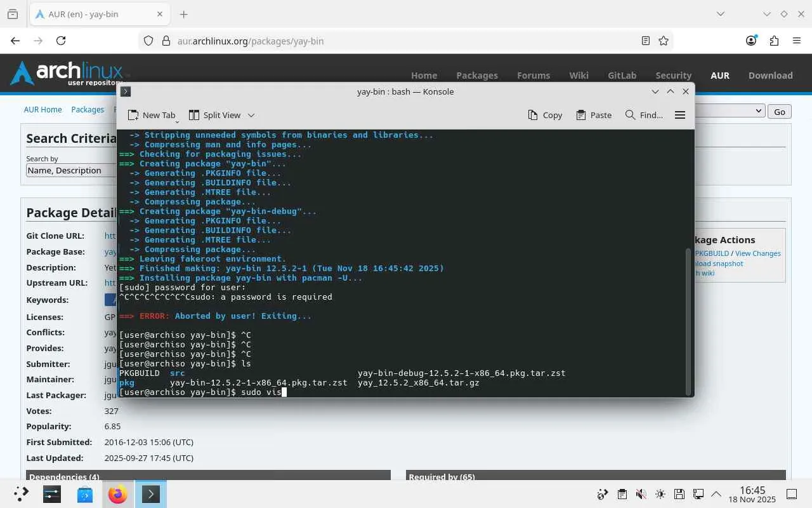Image resolution: width=812 pixels, height=508 pixels.
Task: Click the Konsole command prompt line
Action: tap(203, 392)
